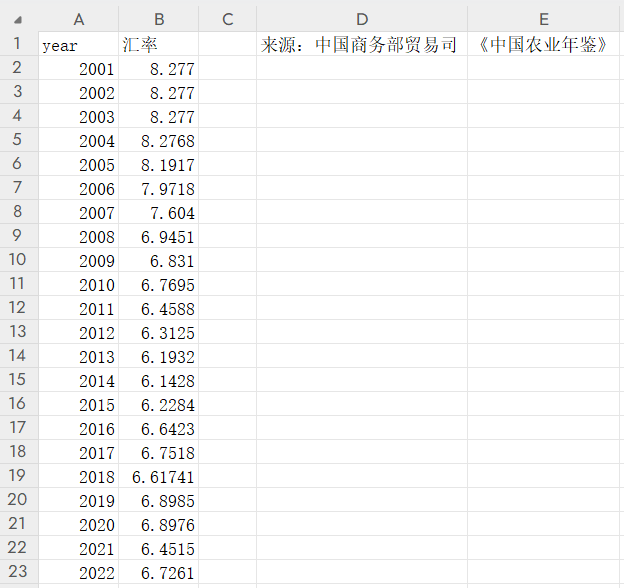Click the cell containing 2022
Image resolution: width=624 pixels, height=588 pixels.
[78, 572]
